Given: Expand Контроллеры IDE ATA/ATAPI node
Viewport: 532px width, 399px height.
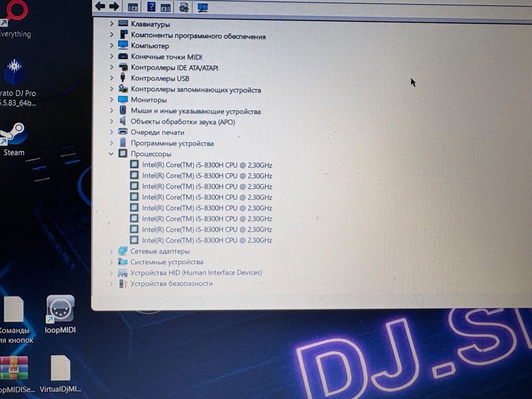Looking at the screenshot, I should coord(111,67).
